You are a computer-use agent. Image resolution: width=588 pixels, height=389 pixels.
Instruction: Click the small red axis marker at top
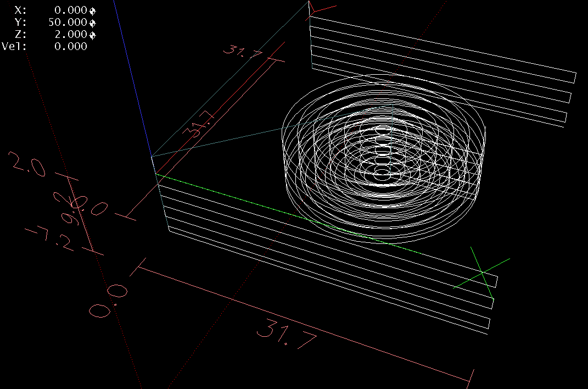point(317,9)
